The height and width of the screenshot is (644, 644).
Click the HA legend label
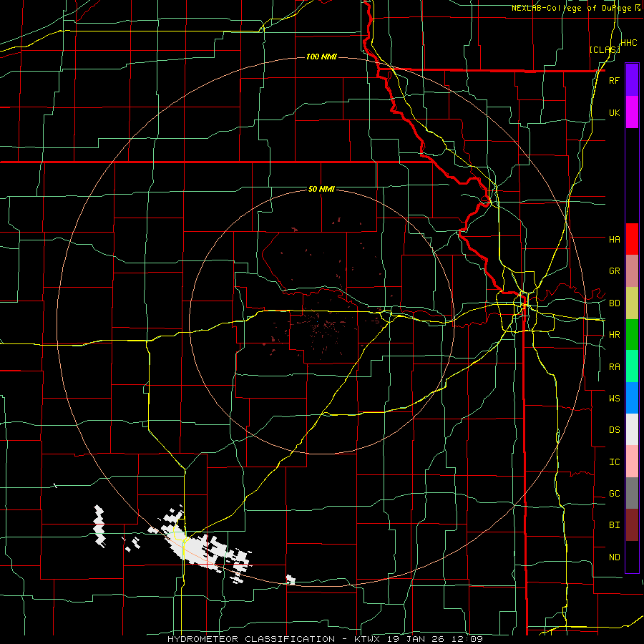click(x=614, y=239)
